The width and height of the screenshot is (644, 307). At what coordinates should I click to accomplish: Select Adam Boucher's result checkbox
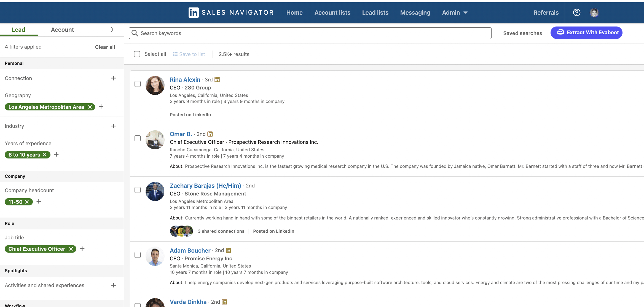(x=138, y=255)
